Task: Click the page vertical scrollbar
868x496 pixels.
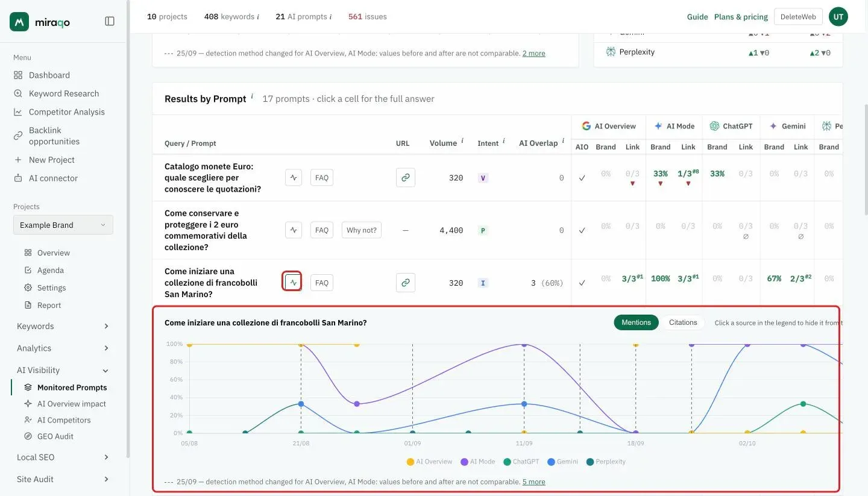Action: (x=865, y=160)
